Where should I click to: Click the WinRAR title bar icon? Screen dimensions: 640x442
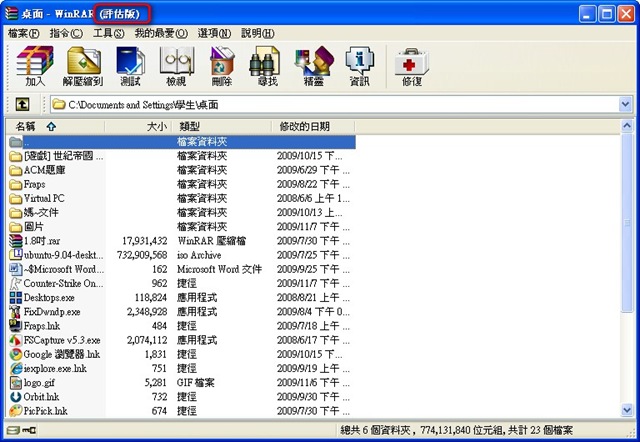pos(11,13)
